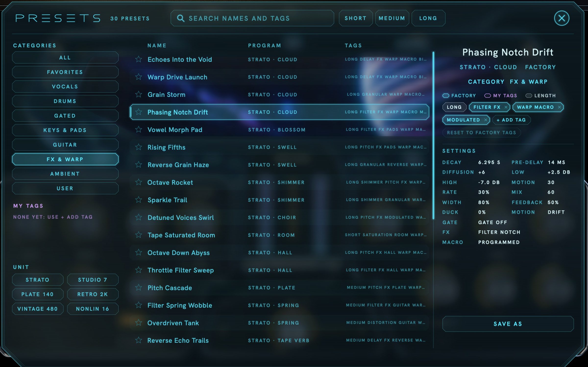The image size is (588, 367).
Task: Select the GUITAR category
Action: pyautogui.click(x=65, y=145)
